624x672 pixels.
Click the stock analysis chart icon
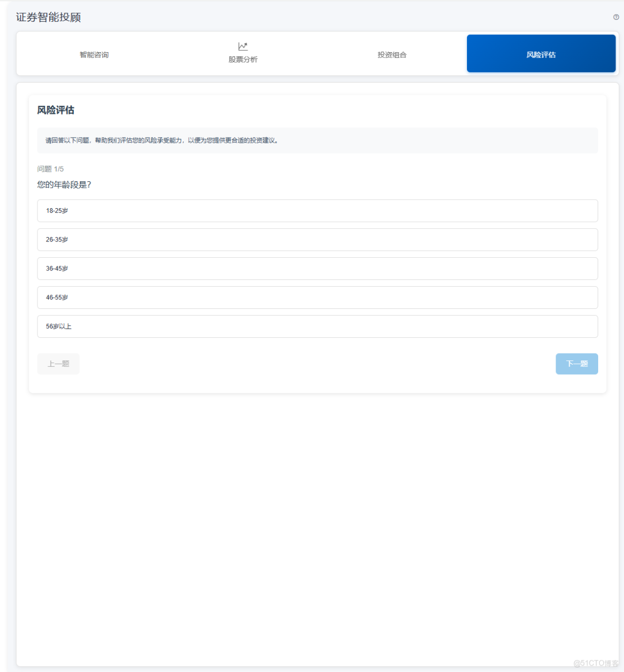coord(242,46)
